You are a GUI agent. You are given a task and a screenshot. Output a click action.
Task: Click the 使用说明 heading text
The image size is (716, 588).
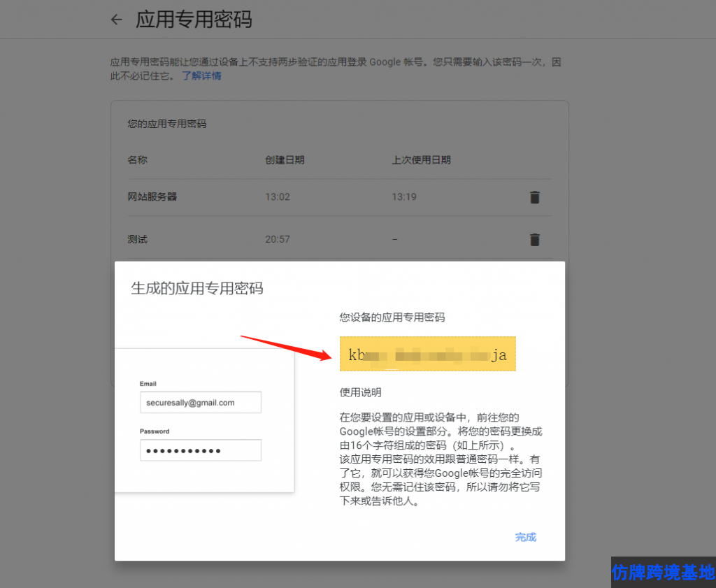(x=360, y=393)
